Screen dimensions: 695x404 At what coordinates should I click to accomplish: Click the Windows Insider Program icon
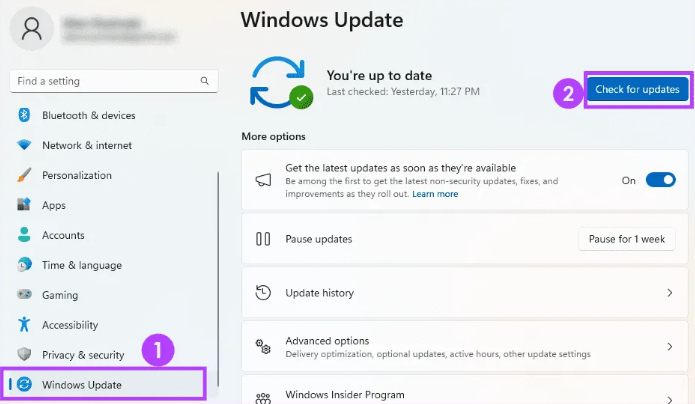point(263,398)
